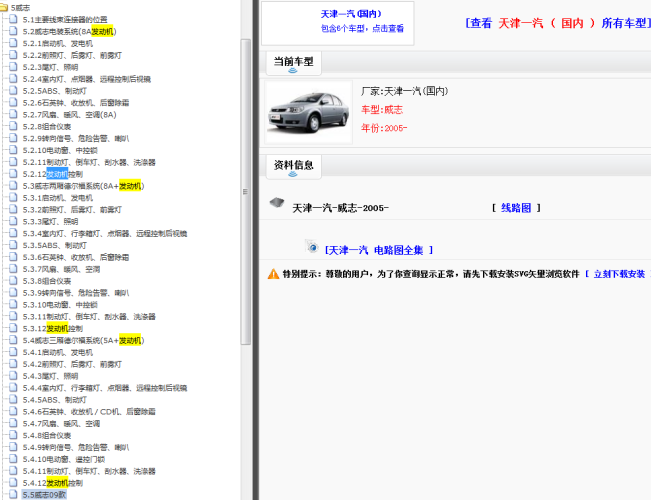Viewport: 651px width, 500px height.
Task: Click the page icon next to 5.5威志09款
Action: (x=13, y=495)
